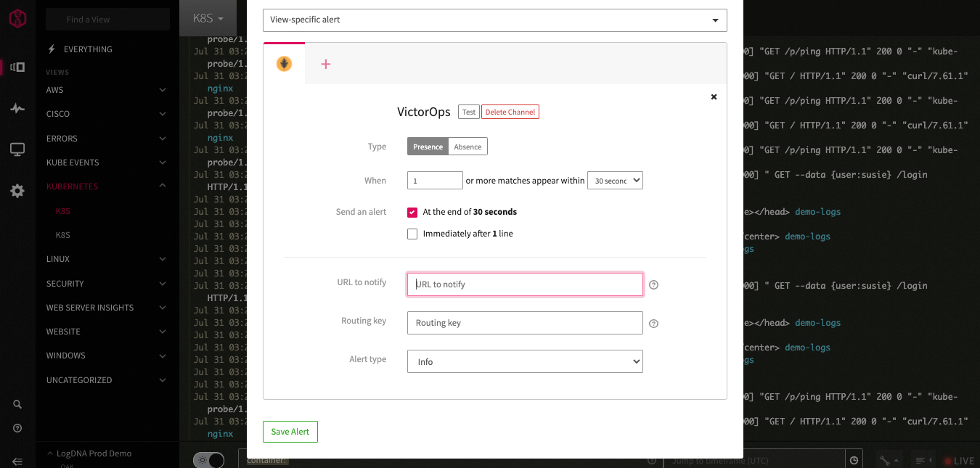Focus the Find a View search box
The height and width of the screenshot is (468, 980).
pyautogui.click(x=107, y=20)
